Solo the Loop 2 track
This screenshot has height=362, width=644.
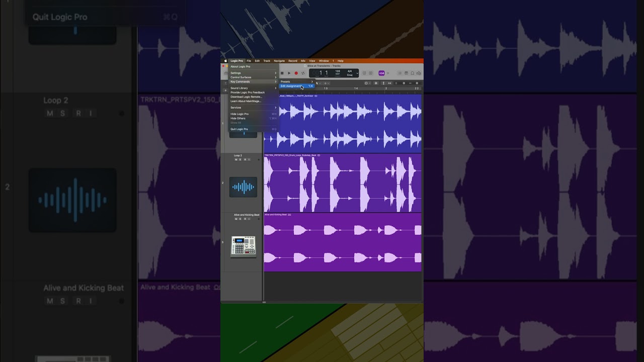240,159
